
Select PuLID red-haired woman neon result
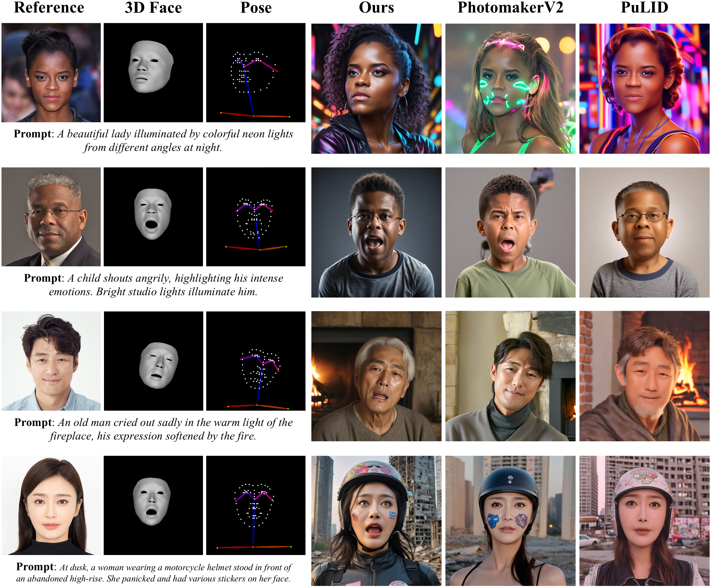[x=644, y=88]
